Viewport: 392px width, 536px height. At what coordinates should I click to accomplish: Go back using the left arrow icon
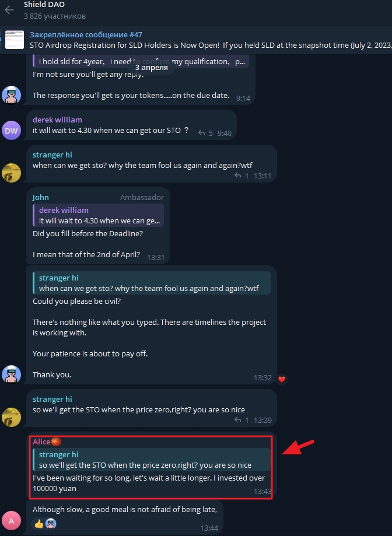pyautogui.click(x=9, y=10)
